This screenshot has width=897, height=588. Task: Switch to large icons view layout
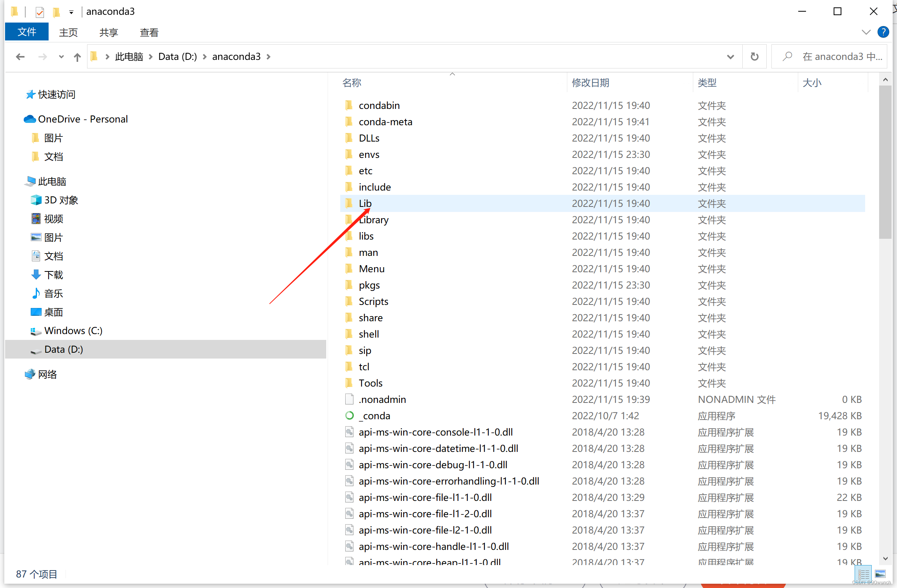click(880, 574)
